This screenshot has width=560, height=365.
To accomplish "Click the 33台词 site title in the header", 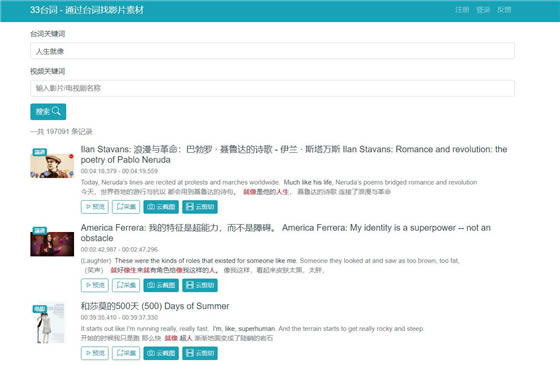I will tap(87, 10).
